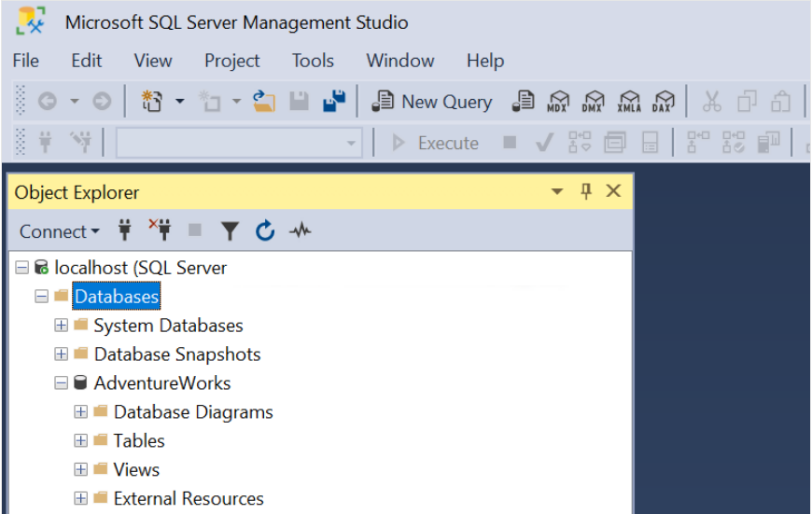The width and height of the screenshot is (812, 514).
Task: Refresh the Object Explorer tree
Action: (265, 230)
